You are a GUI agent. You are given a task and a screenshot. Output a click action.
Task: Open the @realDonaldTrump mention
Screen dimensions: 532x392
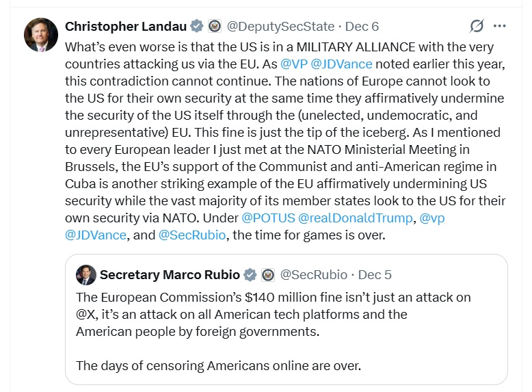click(x=356, y=218)
